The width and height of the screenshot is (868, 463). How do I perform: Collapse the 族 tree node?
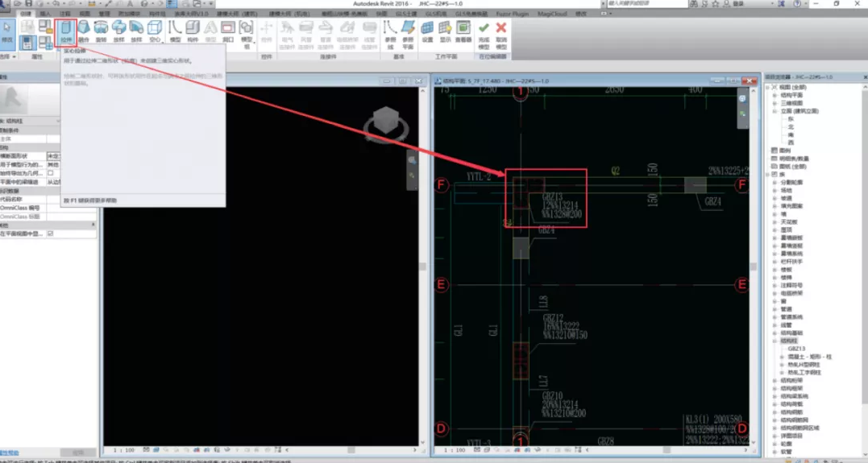[768, 174]
